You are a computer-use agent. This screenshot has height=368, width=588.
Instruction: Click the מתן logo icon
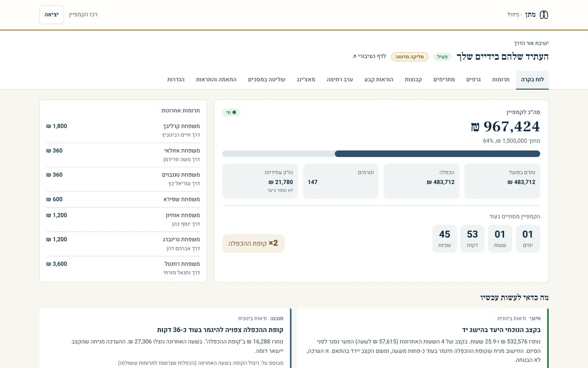coord(543,15)
